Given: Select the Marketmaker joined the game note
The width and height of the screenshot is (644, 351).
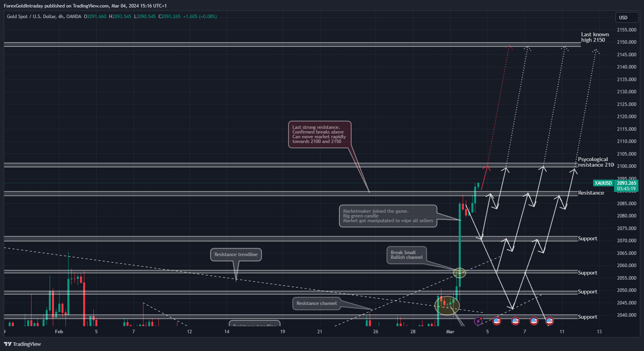Looking at the screenshot, I should tap(388, 216).
